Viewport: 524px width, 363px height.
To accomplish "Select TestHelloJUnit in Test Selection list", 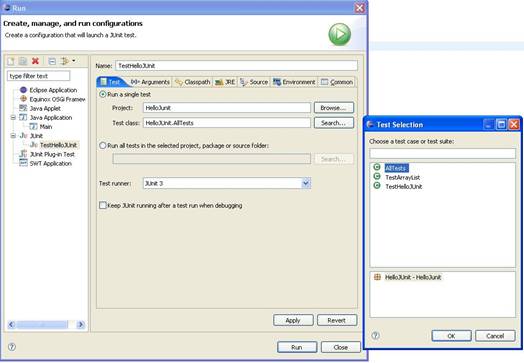I will pos(404,187).
